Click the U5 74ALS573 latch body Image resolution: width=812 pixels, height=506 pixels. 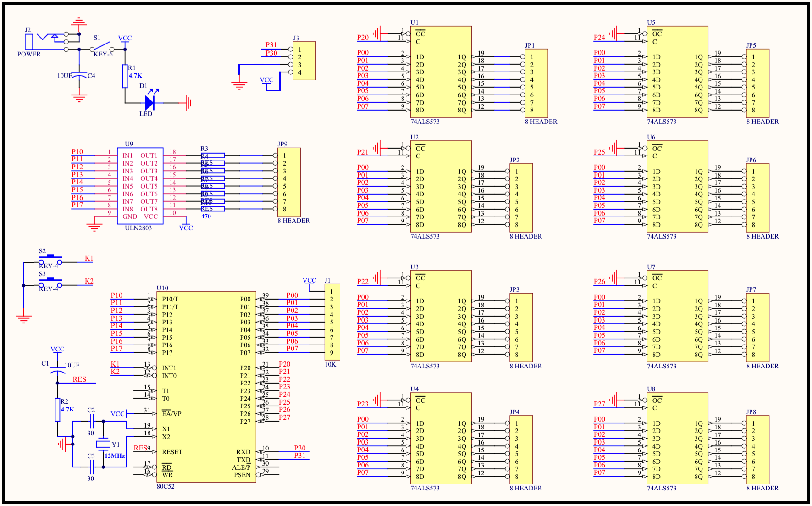[x=678, y=72]
